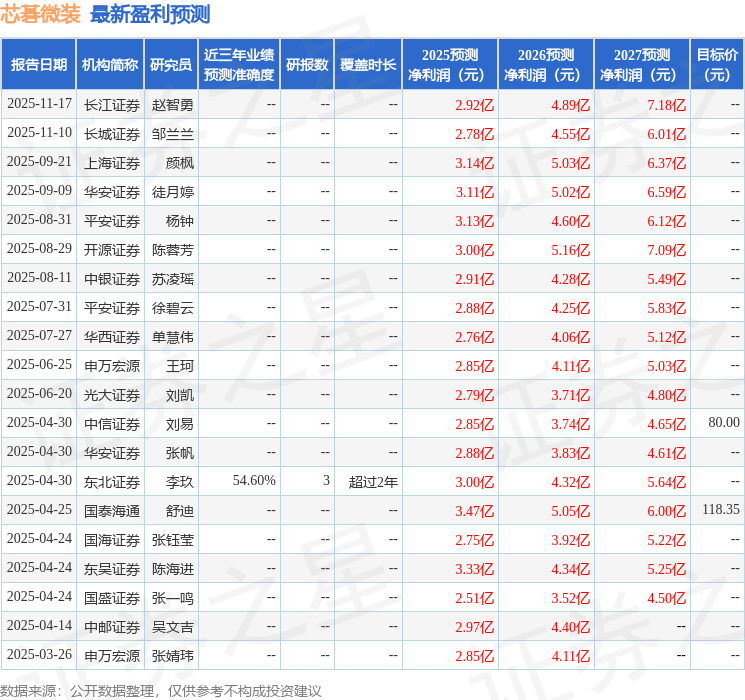
Task: Select the date 2025-09-09
Action: (39, 191)
